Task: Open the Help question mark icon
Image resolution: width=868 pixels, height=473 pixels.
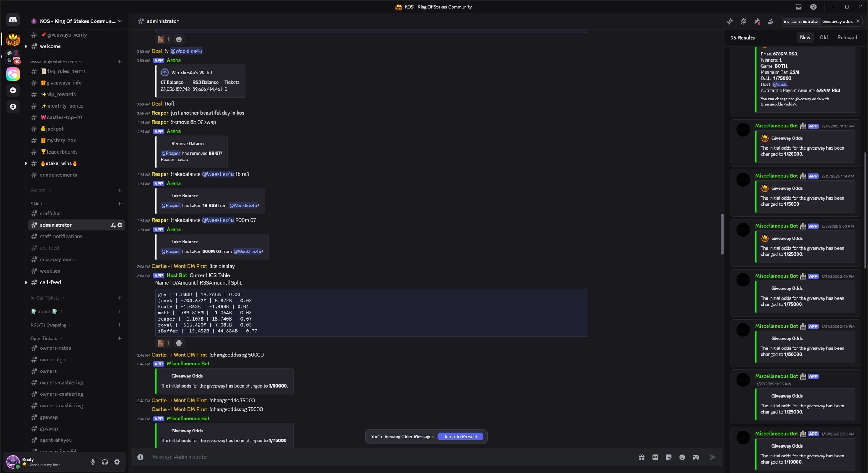Action: pyautogui.click(x=813, y=7)
